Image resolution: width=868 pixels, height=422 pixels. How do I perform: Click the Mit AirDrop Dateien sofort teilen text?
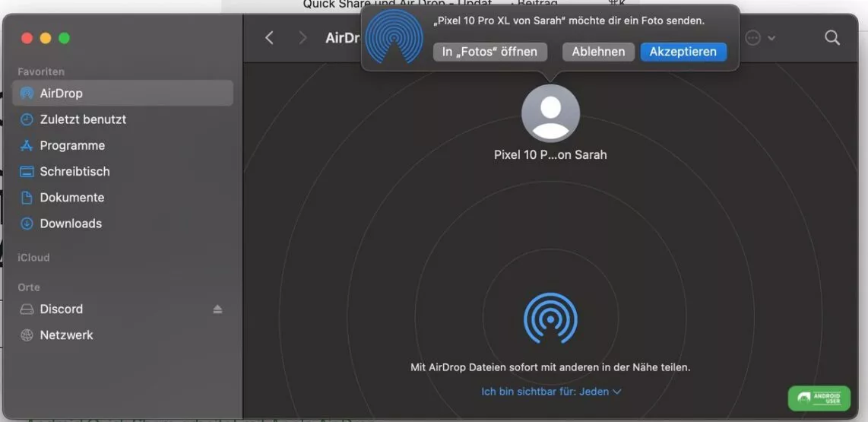pyautogui.click(x=550, y=367)
